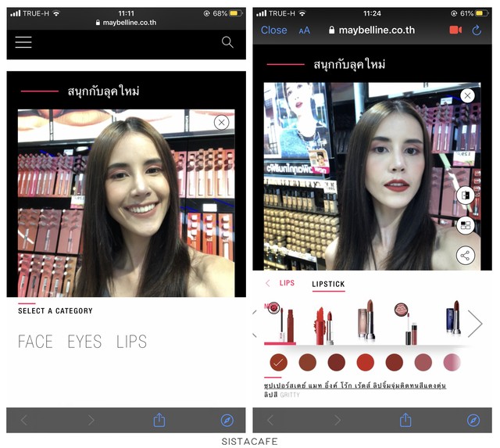Choose the red bullet lipstick product

click(x=324, y=324)
